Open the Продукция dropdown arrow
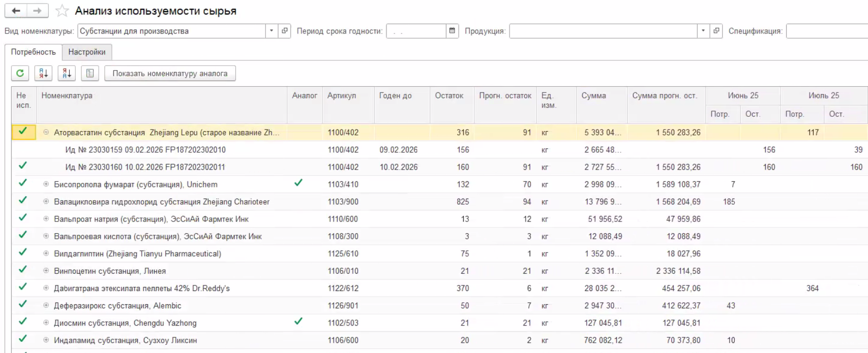Screen dimensions: 868x353 [x=703, y=31]
